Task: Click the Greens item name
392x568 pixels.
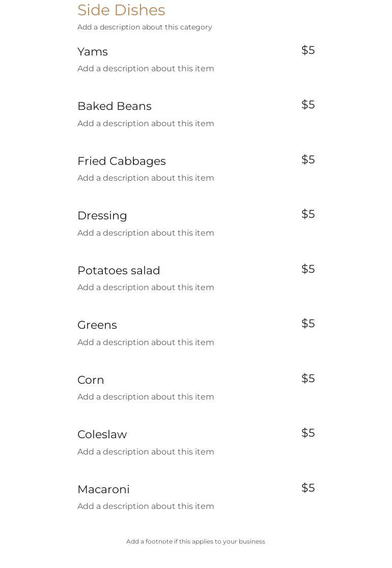Action: [97, 325]
